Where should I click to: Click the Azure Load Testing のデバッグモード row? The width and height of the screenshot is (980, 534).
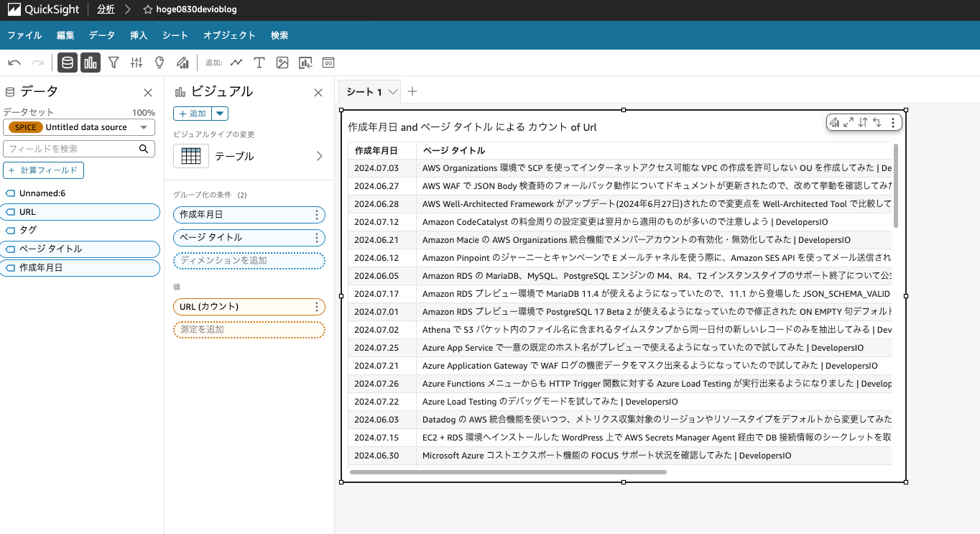(619, 402)
